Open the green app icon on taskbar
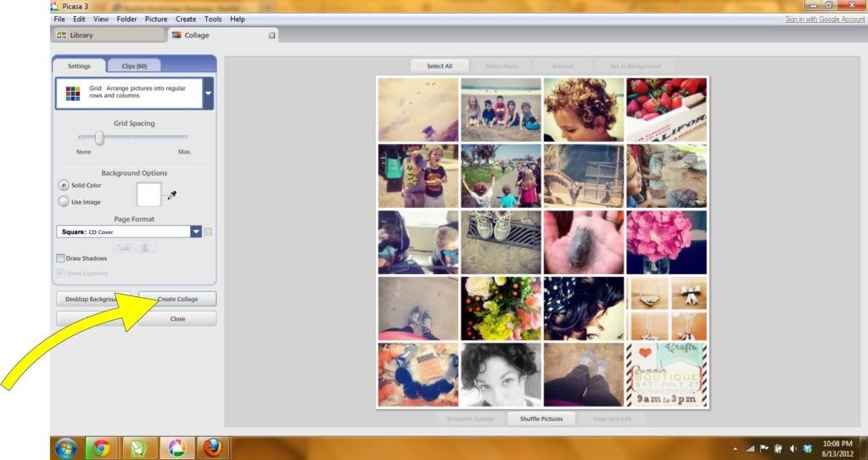This screenshot has width=868, height=460. [138, 448]
